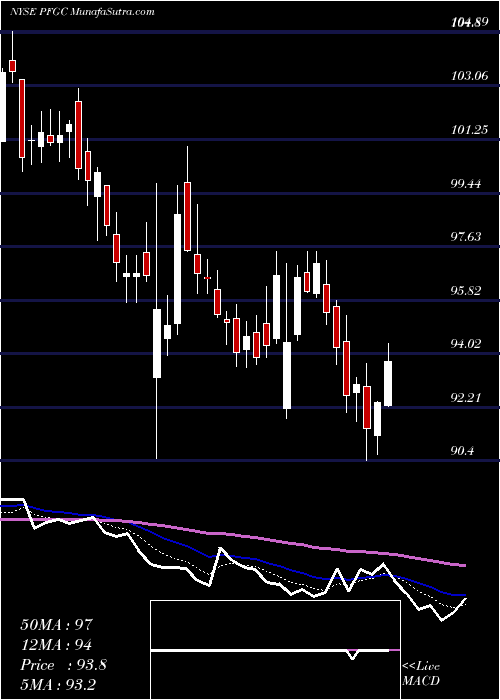Viewport: 500px width, 700px height.
Task: Click the NYSE PFGC MunafaSutra.com title text
Action: [82, 12]
